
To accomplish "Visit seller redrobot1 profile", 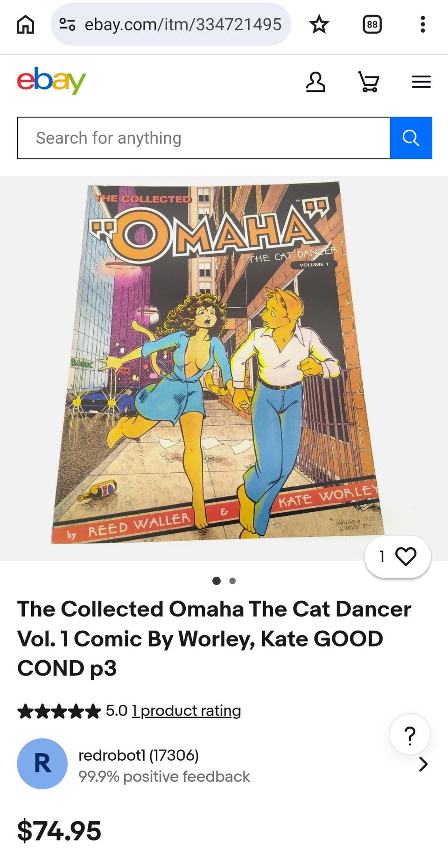I will pyautogui.click(x=139, y=755).
